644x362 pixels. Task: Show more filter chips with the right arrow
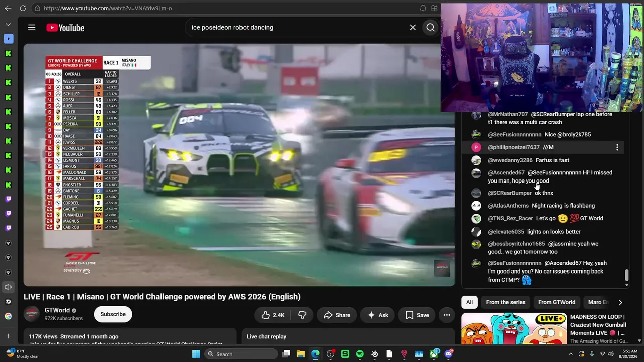point(620,302)
